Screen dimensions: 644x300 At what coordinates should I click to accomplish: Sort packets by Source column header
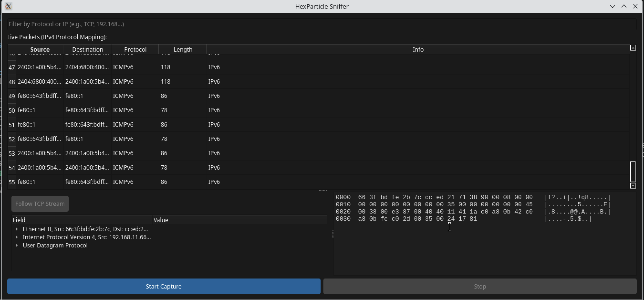(40, 49)
